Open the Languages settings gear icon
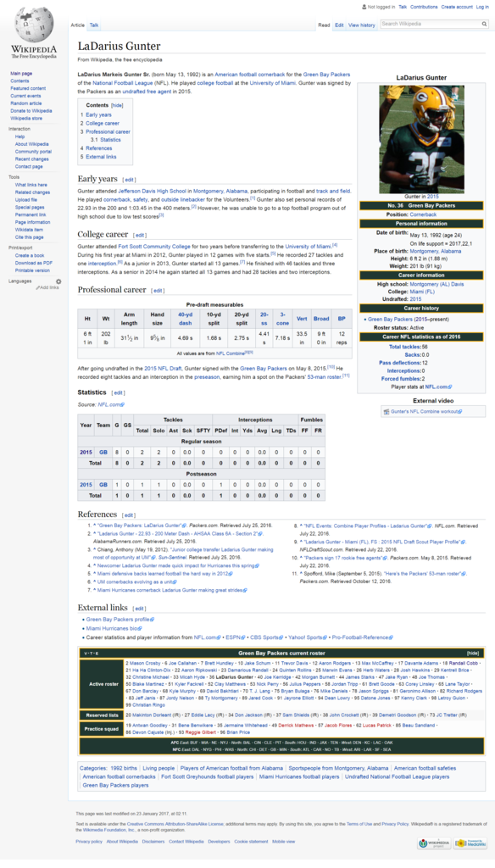The width and height of the screenshot is (495, 868). pos(58,281)
